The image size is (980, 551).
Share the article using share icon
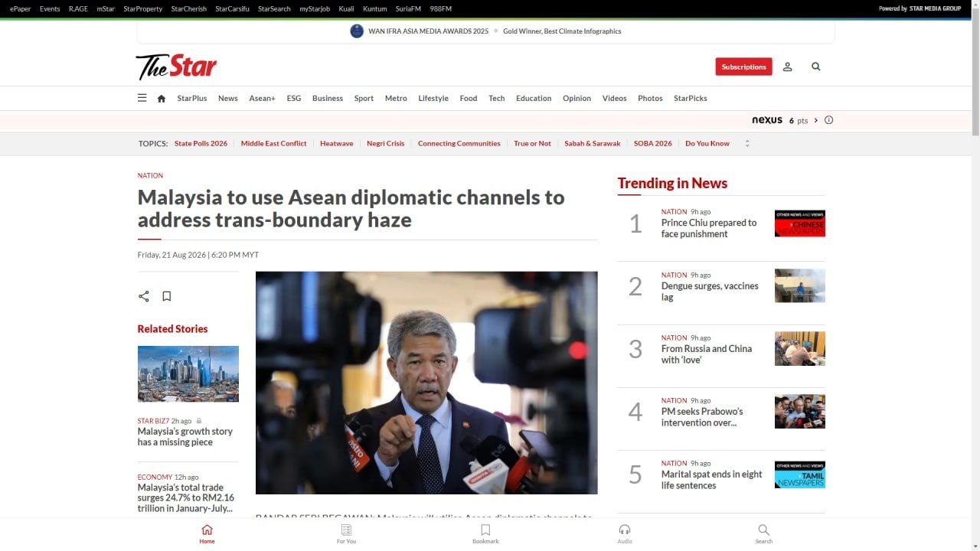144,296
